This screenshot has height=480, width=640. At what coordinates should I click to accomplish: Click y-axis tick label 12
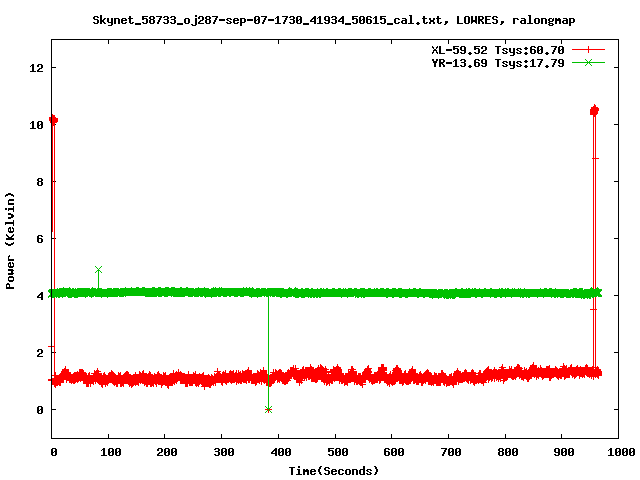(36, 68)
